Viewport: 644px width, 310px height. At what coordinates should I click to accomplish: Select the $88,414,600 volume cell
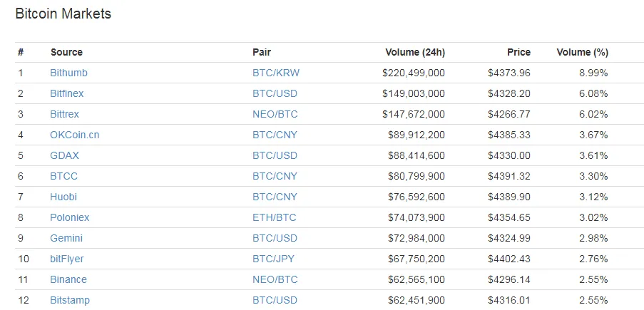416,155
